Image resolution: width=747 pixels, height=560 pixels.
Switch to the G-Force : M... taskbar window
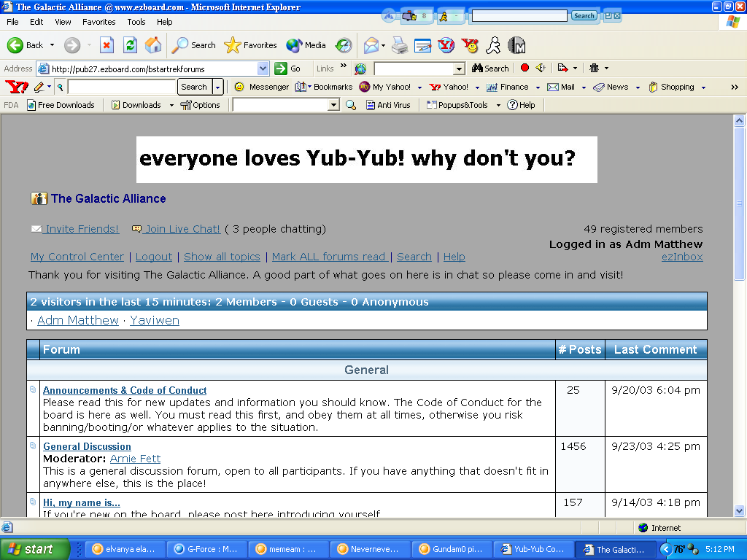tap(206, 549)
